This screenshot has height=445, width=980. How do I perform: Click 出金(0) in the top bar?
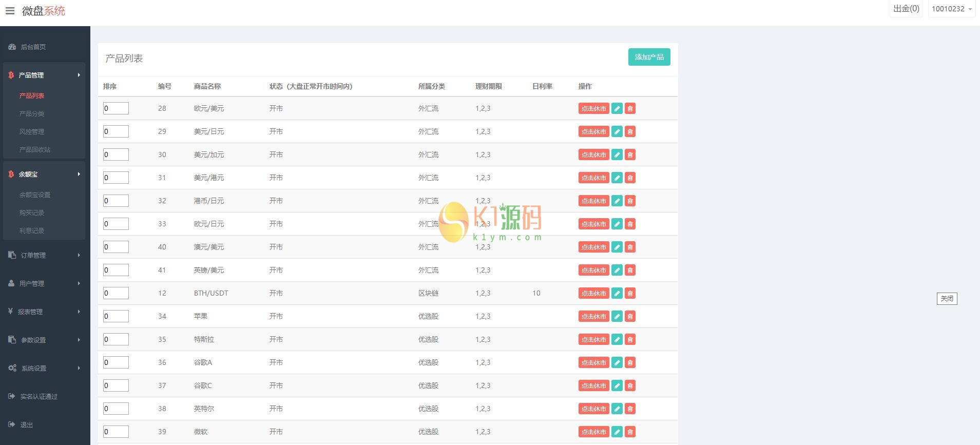(906, 9)
